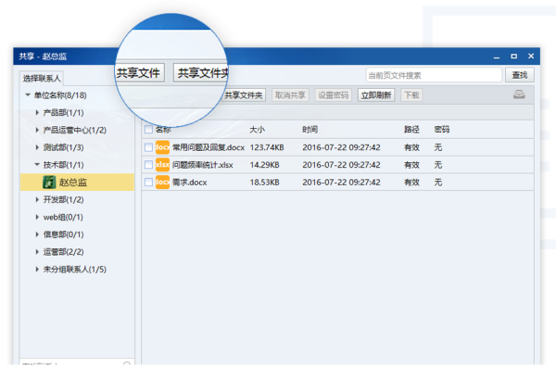
Task: Click the printer icon in the toolbar
Action: 519,95
